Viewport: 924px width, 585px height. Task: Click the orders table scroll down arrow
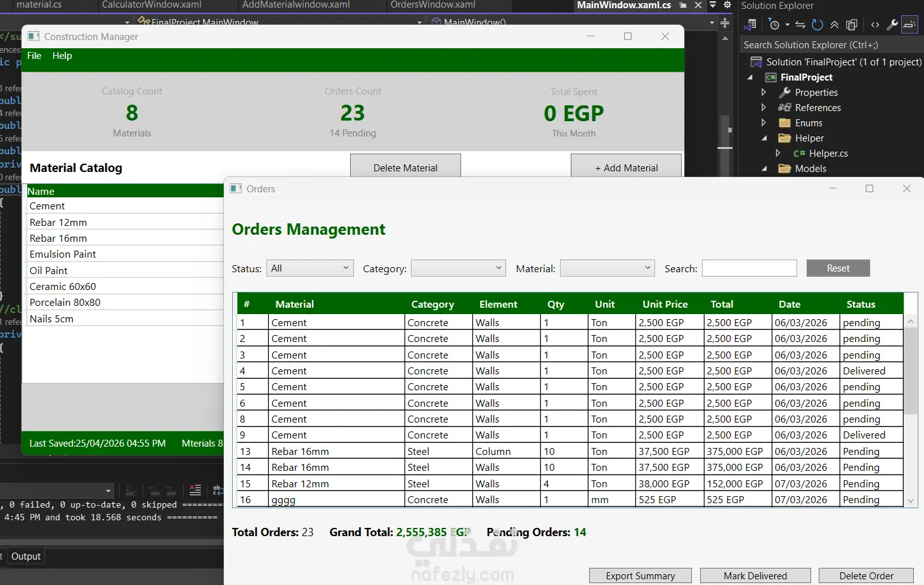pyautogui.click(x=911, y=501)
